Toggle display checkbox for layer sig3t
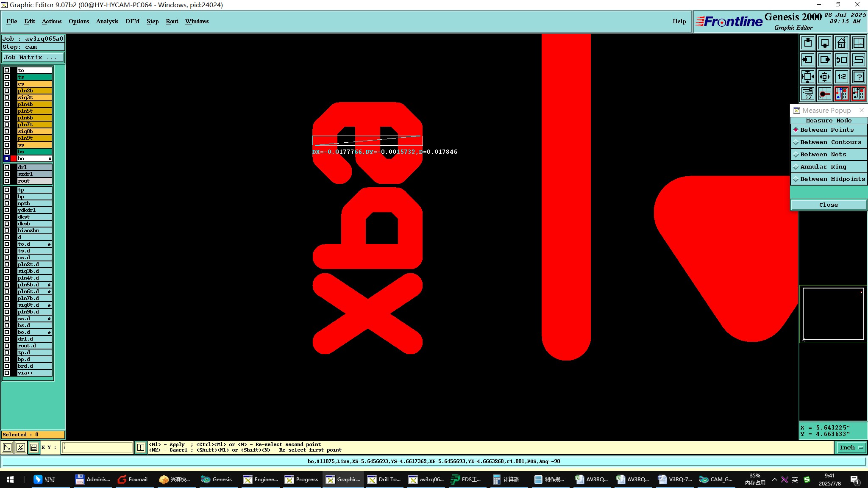 tap(7, 97)
